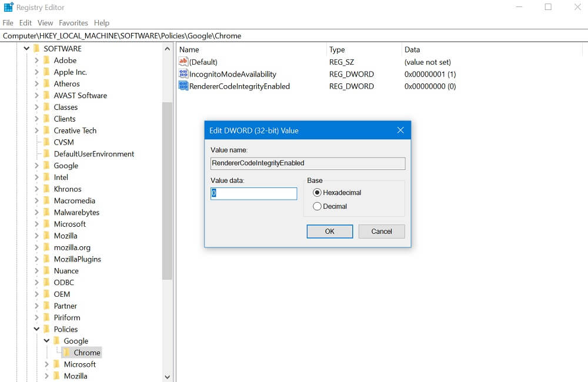Select the RendererCodeIntegrityEnabled value name
588x382 pixels.
[x=239, y=86]
